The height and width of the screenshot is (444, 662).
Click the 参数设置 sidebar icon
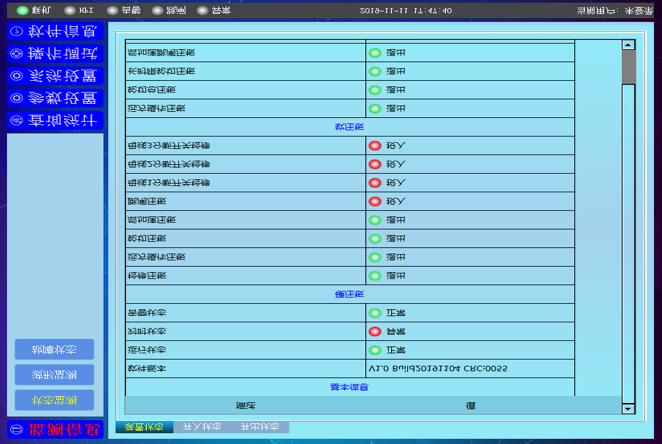(x=15, y=98)
